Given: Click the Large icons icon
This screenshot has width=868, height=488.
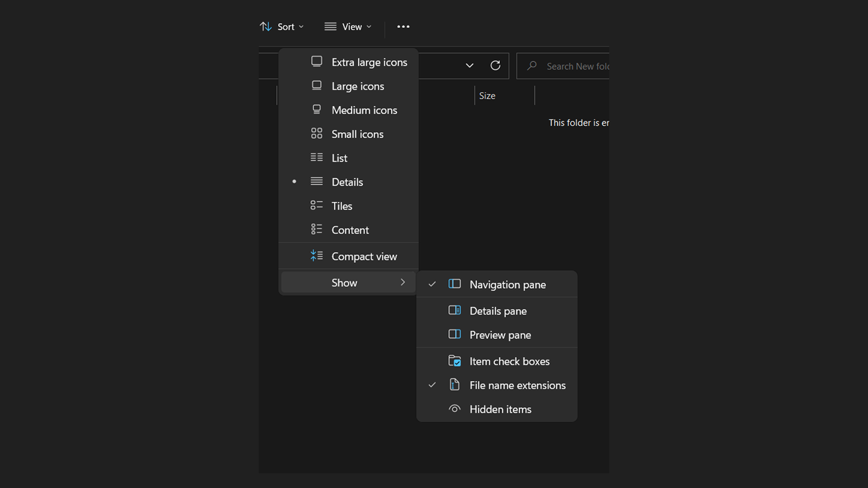Looking at the screenshot, I should tap(317, 86).
